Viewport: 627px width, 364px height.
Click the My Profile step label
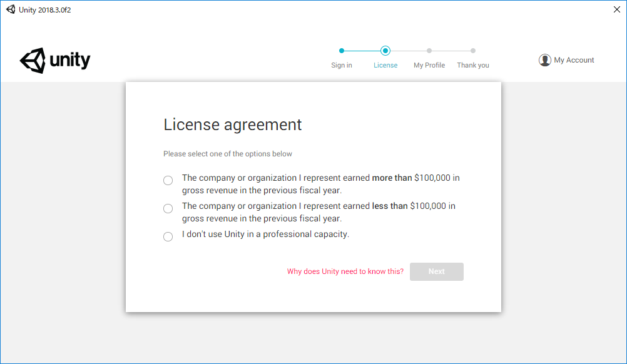(429, 65)
